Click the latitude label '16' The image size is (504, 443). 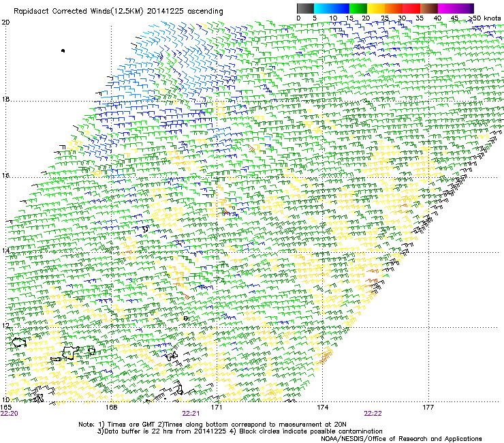click(x=5, y=175)
